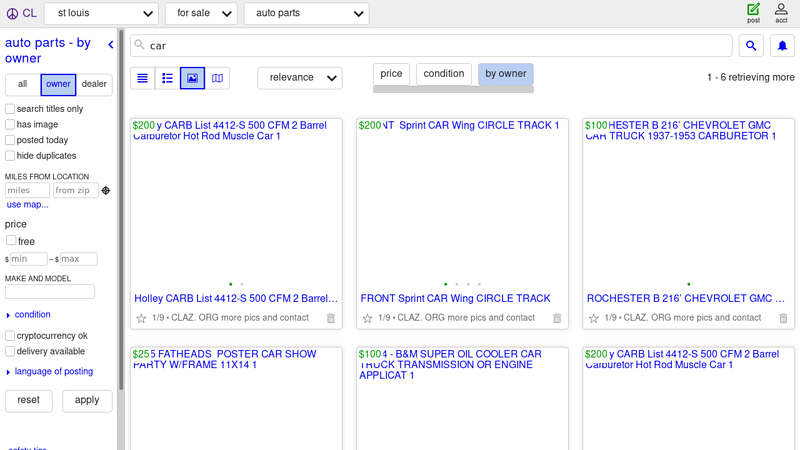Open the Holley CARB List 4412-S listing title
The width and height of the screenshot is (800, 450).
(236, 298)
